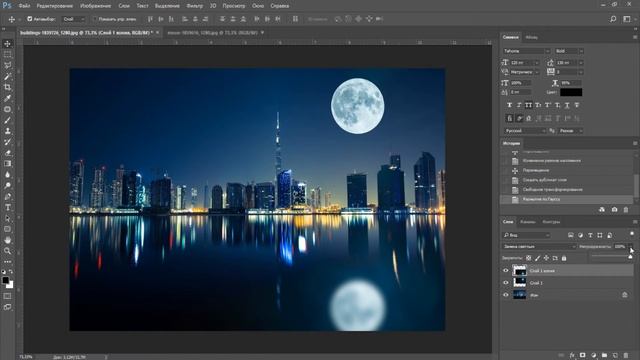Create a new layer icon
Image resolution: width=640 pixels, height=360 pixels.
[615, 356]
